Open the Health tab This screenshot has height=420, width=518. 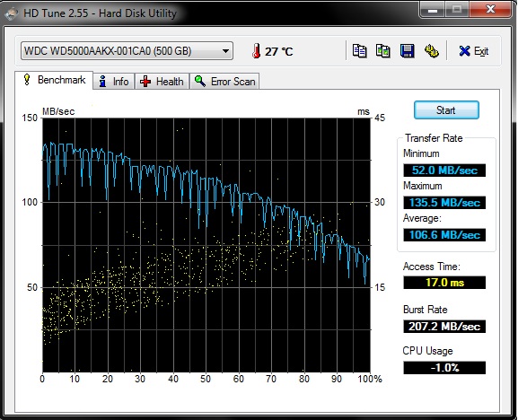(162, 82)
